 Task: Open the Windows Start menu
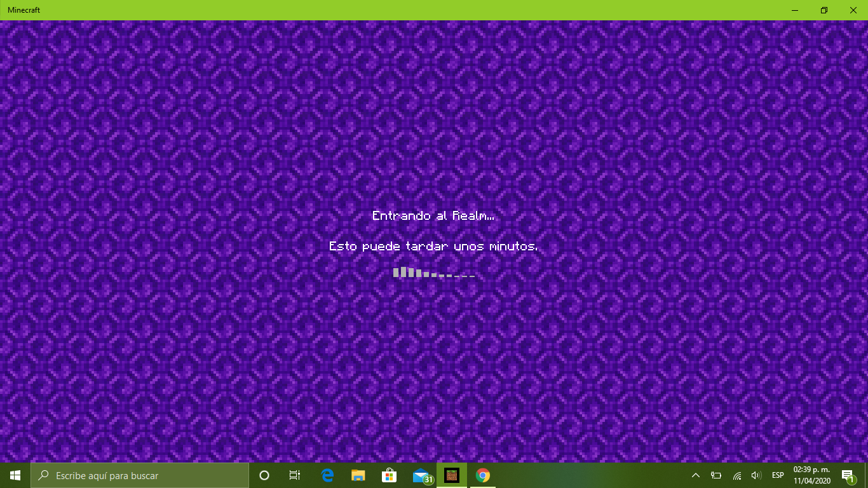(x=15, y=475)
